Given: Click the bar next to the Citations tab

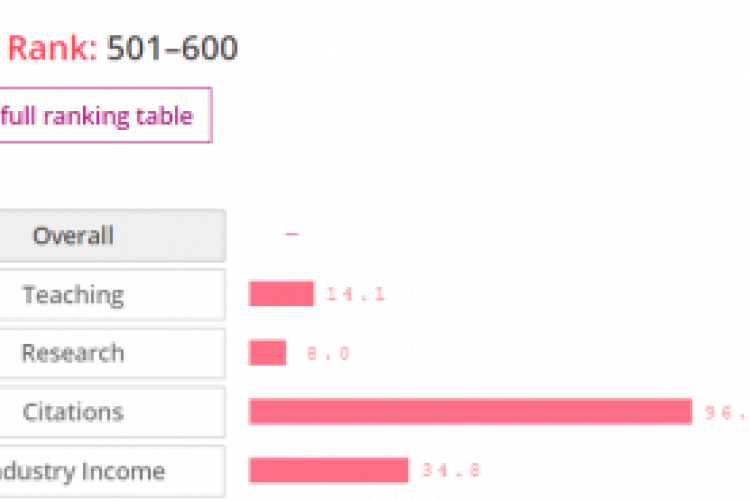Looking at the screenshot, I should click(x=470, y=411).
